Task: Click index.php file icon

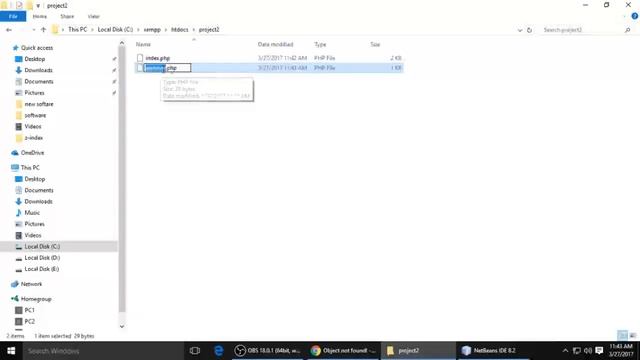Action: [x=140, y=58]
